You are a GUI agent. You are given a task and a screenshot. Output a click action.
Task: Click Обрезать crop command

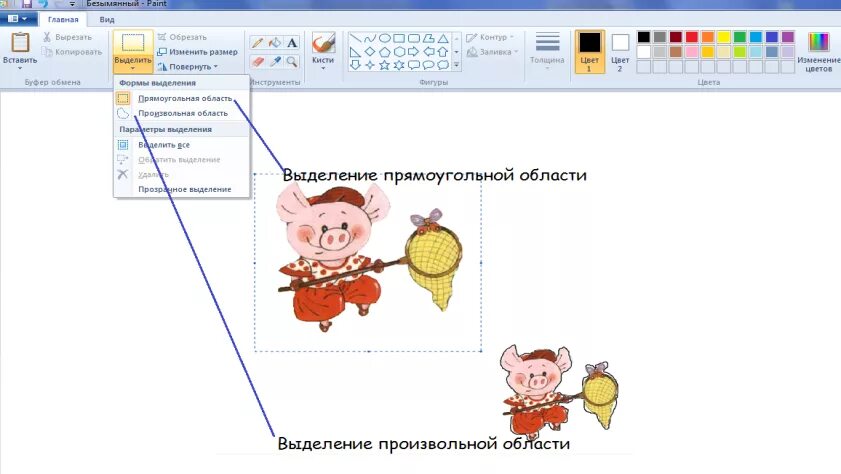click(x=182, y=37)
